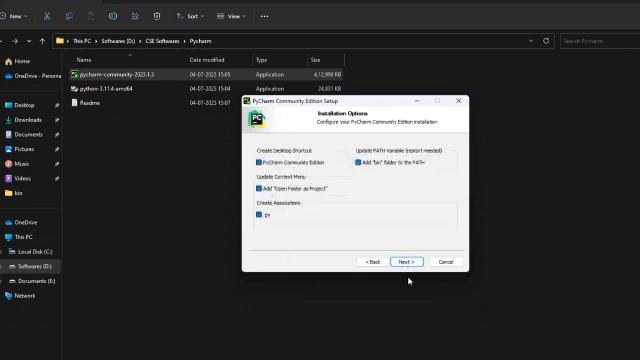This screenshot has width=640, height=360.
Task: Open OneDrive - Personal in sidebar
Action: click(33, 76)
